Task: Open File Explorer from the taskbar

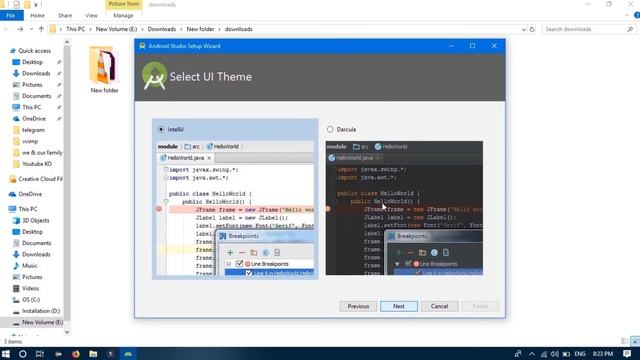Action: [93, 353]
